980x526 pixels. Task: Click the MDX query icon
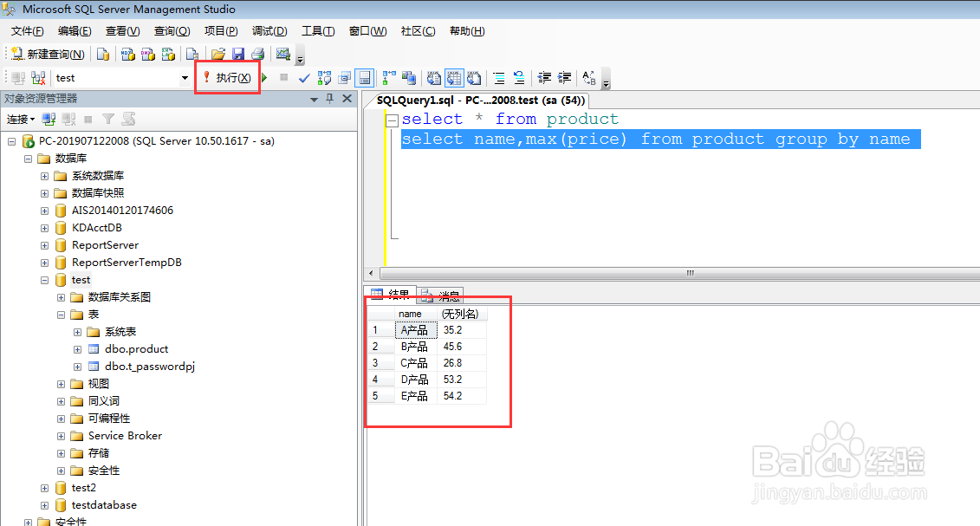point(128,55)
